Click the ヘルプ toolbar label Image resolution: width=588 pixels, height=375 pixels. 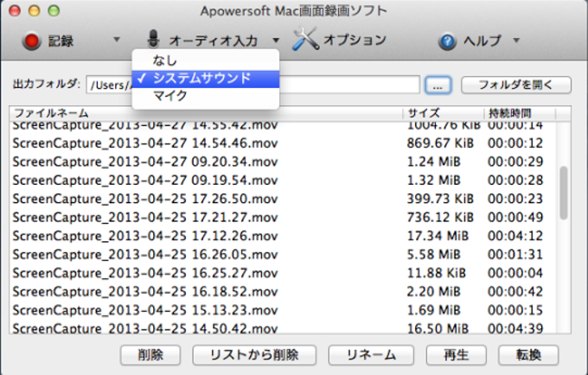[x=483, y=40]
